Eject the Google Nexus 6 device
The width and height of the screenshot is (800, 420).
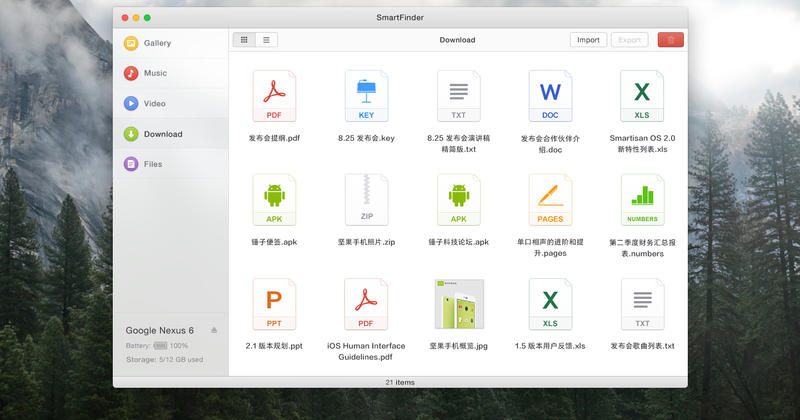[214, 330]
